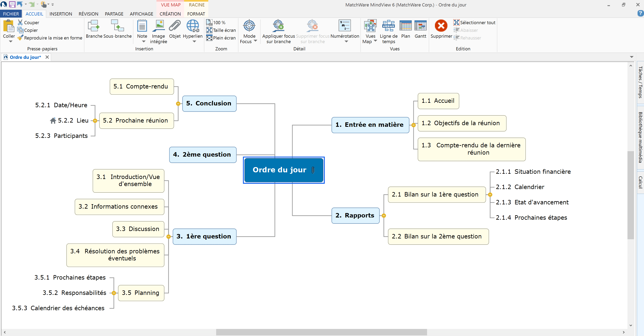Expand the Mode Focus dropdown arrow
The width and height of the screenshot is (644, 336).
[x=255, y=41]
